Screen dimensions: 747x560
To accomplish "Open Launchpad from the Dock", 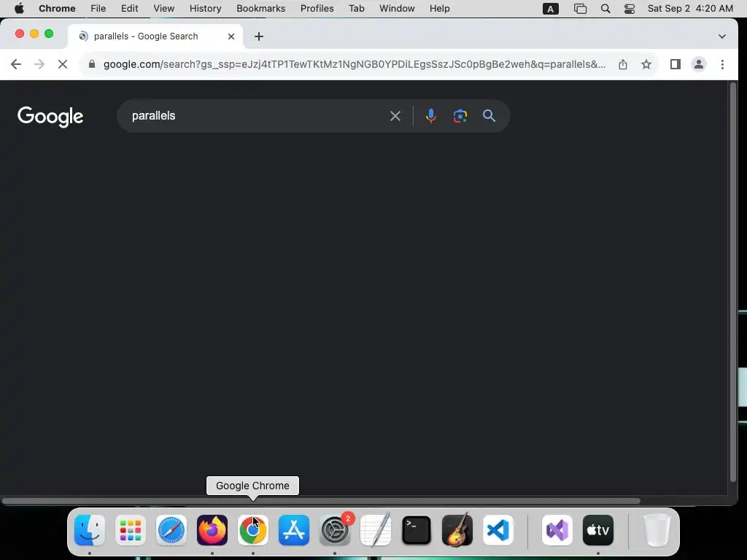I will (131, 529).
